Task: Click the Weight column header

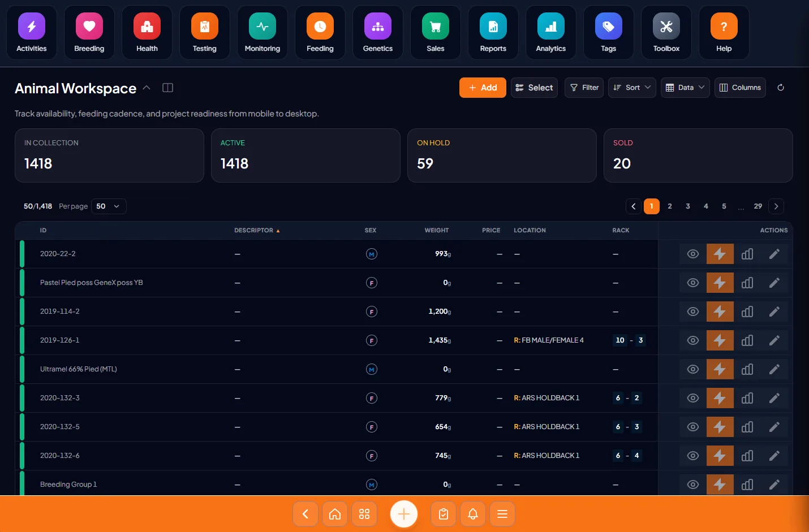Action: 436,230
